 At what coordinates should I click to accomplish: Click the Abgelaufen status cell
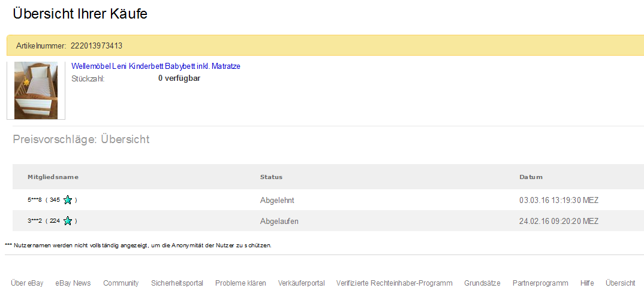click(279, 221)
